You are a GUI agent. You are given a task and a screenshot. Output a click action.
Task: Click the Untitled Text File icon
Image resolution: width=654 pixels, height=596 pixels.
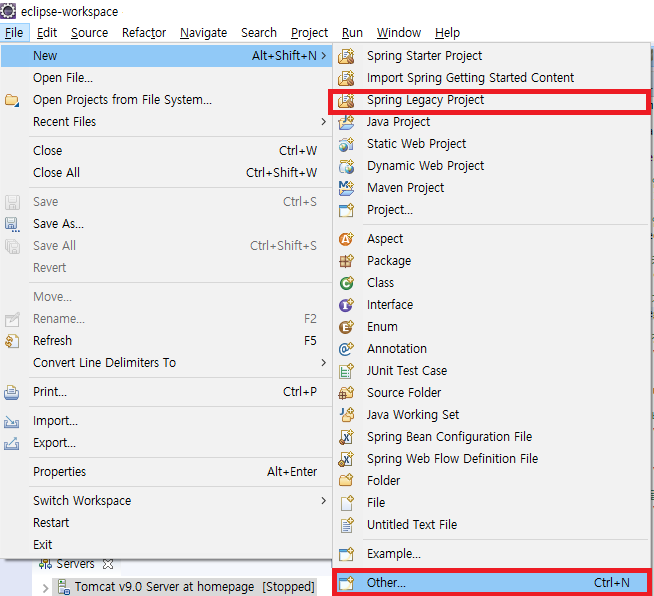click(346, 525)
